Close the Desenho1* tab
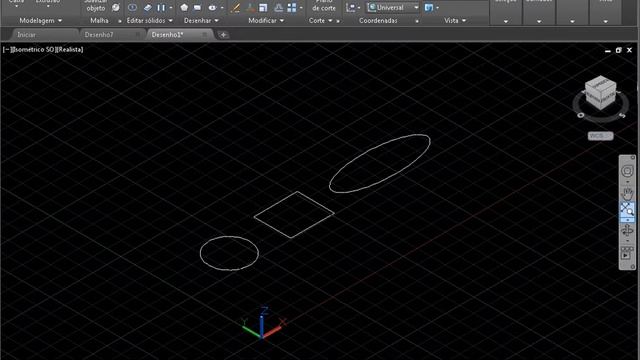The height and width of the screenshot is (360, 640). coord(204,35)
